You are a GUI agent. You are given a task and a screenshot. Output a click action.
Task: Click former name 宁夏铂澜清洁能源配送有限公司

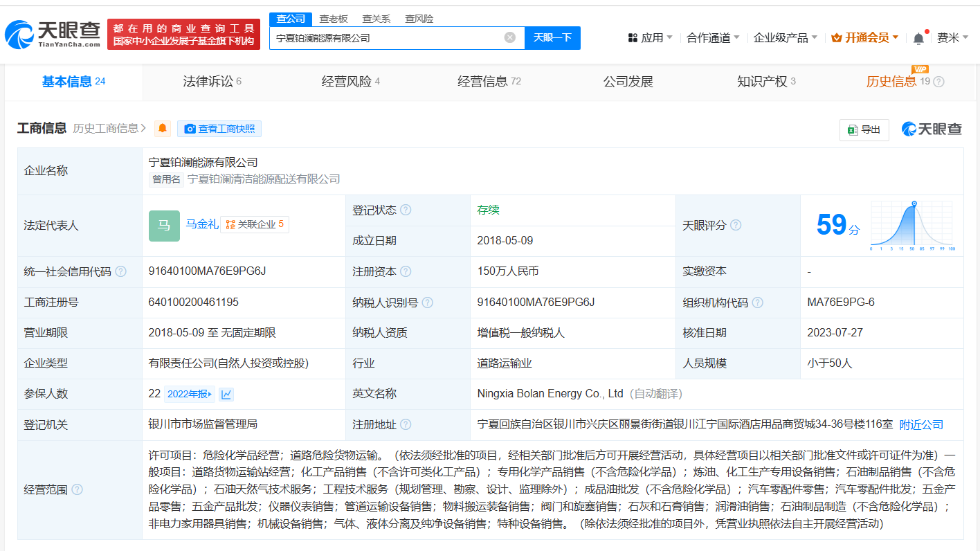(264, 179)
